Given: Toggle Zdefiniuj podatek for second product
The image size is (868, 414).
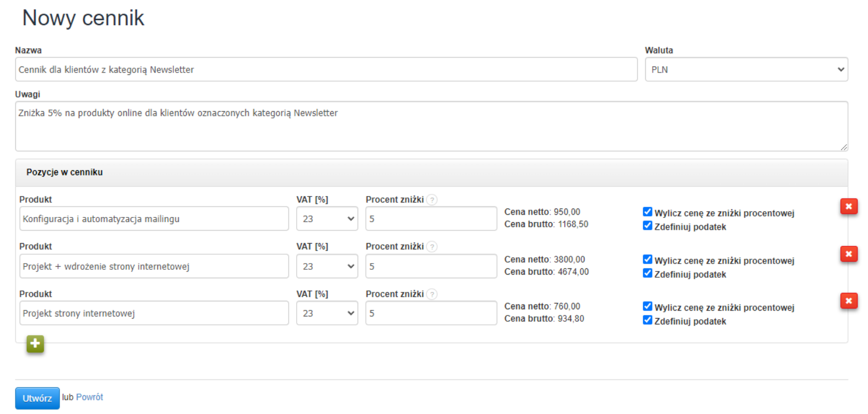Looking at the screenshot, I should tap(647, 273).
